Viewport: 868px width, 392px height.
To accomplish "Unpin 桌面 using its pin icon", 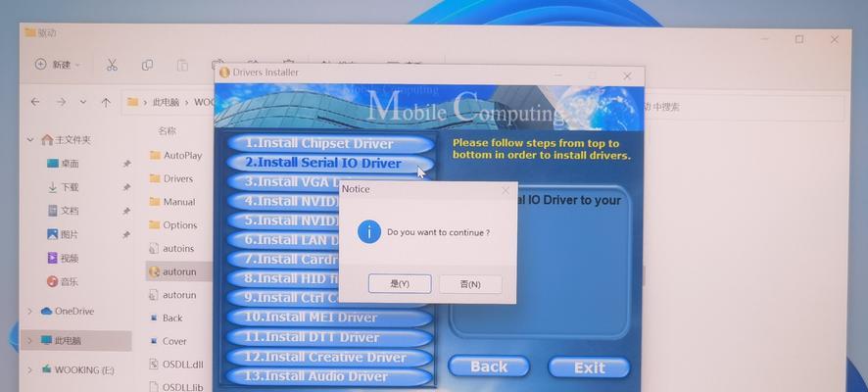I will 126,164.
